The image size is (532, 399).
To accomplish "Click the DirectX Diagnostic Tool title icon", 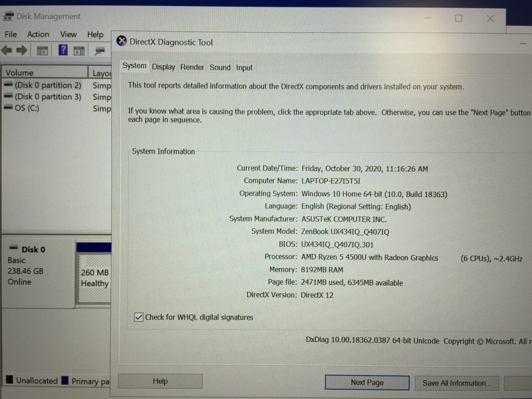I will pos(121,41).
